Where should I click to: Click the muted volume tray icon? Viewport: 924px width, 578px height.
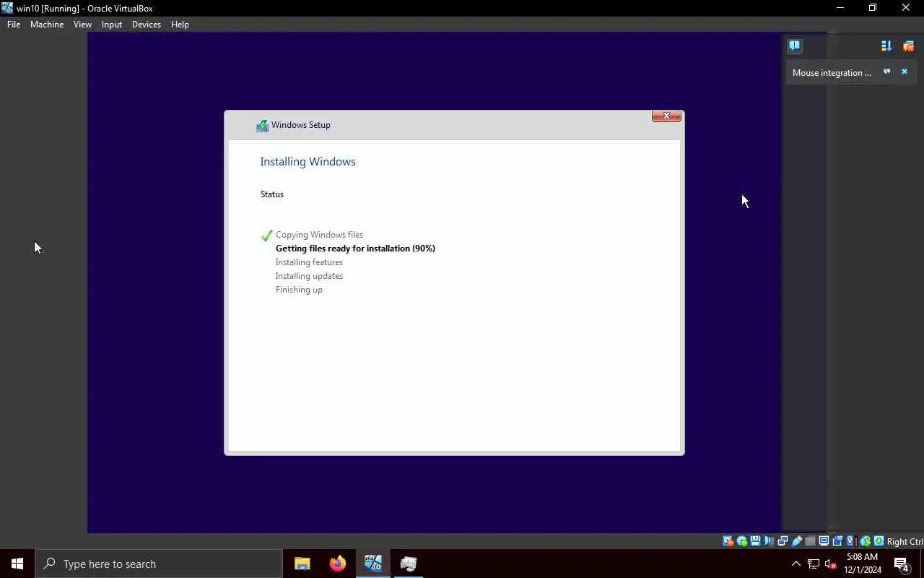(830, 564)
